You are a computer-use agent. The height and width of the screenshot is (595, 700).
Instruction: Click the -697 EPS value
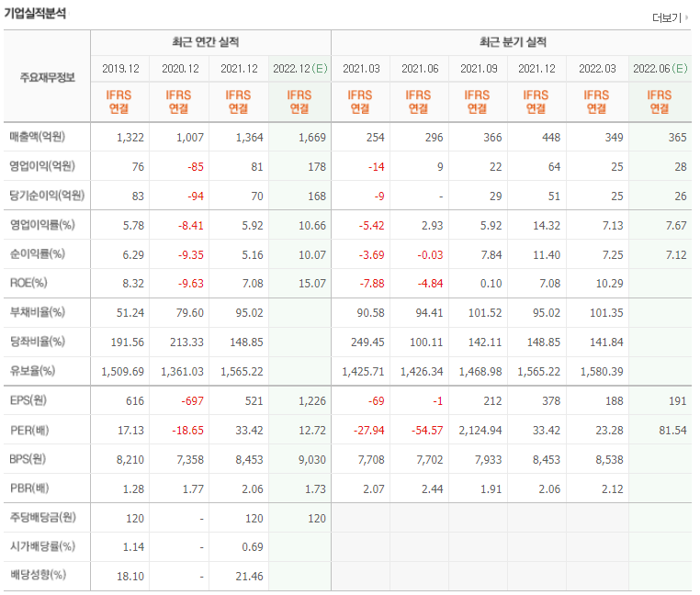point(192,401)
